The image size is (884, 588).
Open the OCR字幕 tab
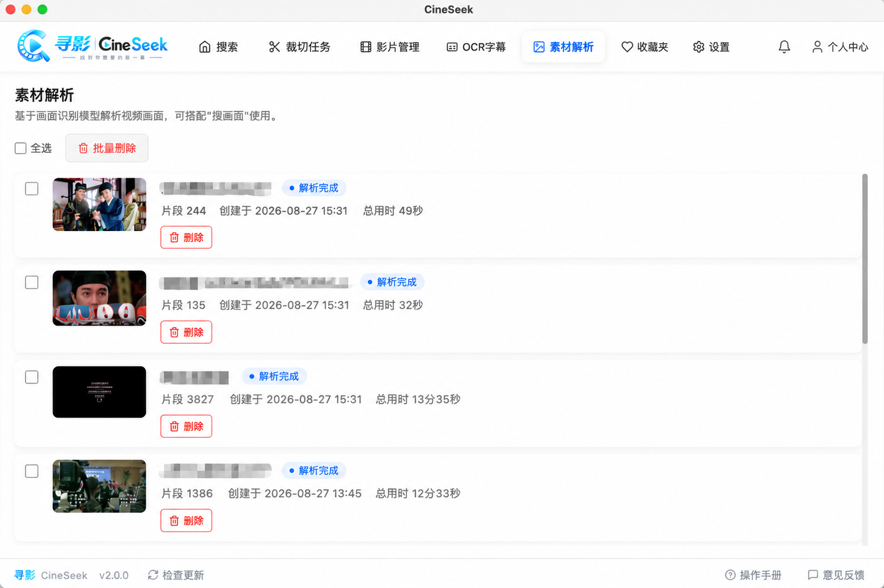476,47
